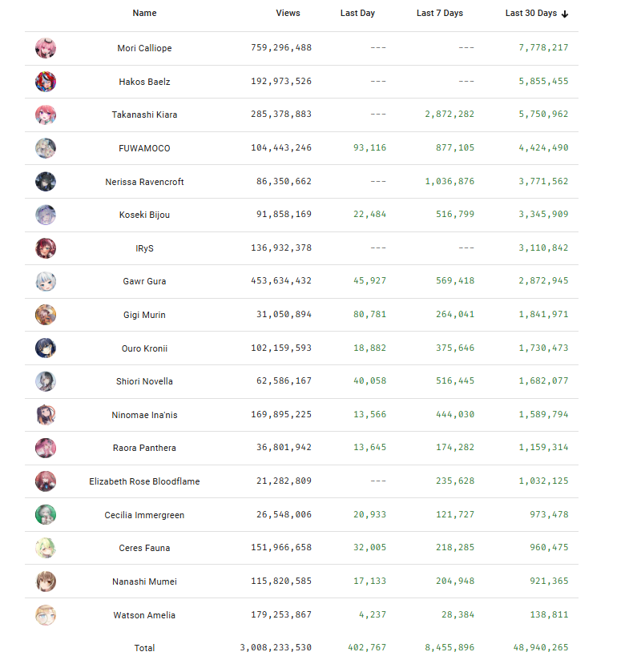Image resolution: width=641 pixels, height=672 pixels.
Task: Open the Koseki Bijou name link
Action: 144,215
